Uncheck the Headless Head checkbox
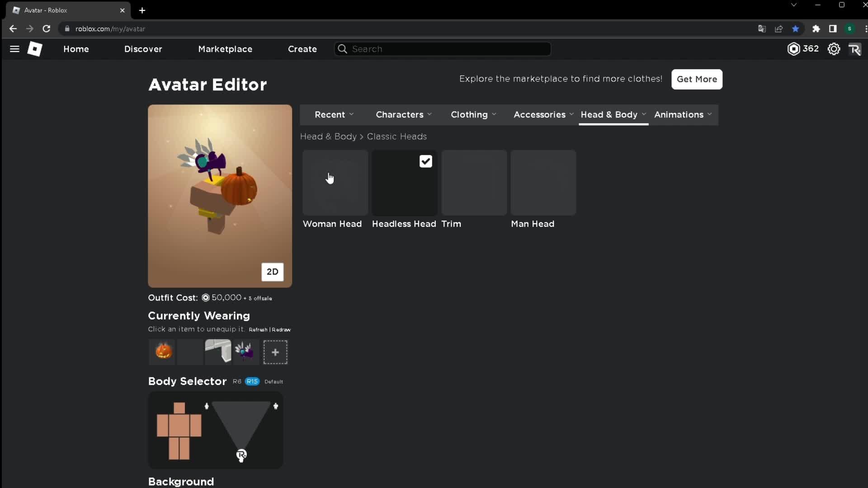The image size is (868, 488). click(x=425, y=161)
